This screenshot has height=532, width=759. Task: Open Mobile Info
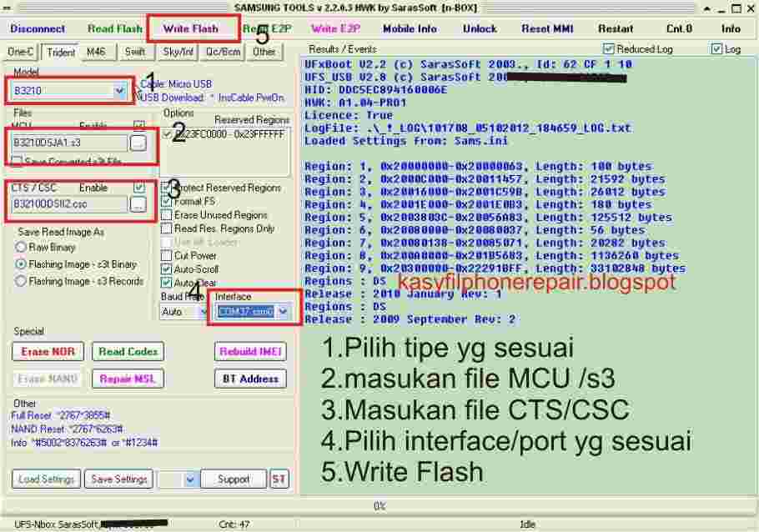(410, 28)
